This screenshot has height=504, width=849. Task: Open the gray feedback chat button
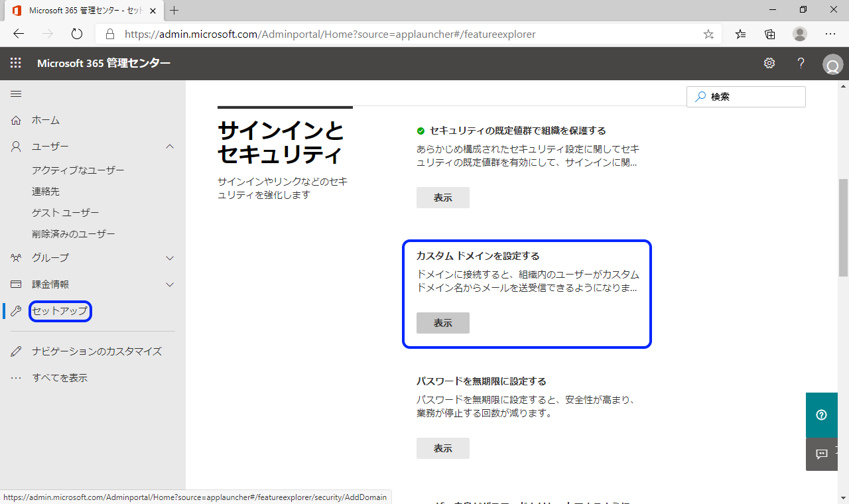822,454
